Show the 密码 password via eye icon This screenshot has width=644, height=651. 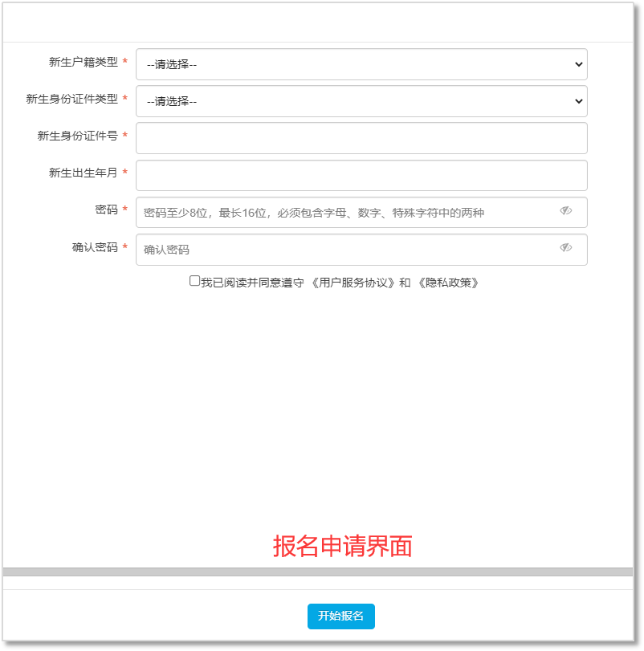tap(566, 212)
